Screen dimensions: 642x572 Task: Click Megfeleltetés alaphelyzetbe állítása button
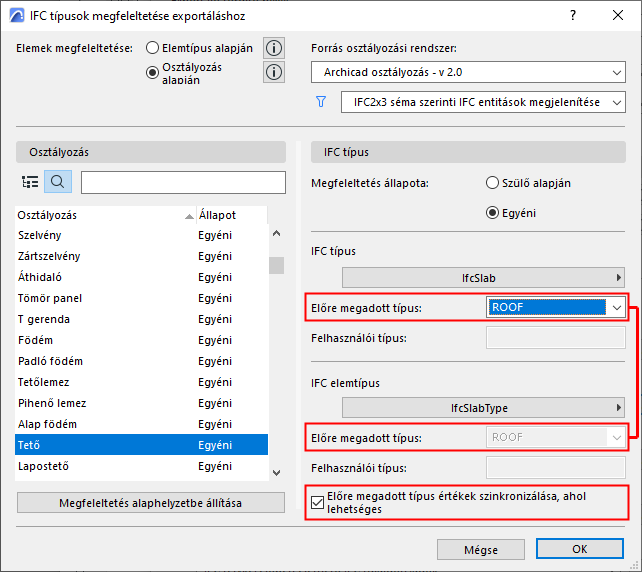(150, 502)
